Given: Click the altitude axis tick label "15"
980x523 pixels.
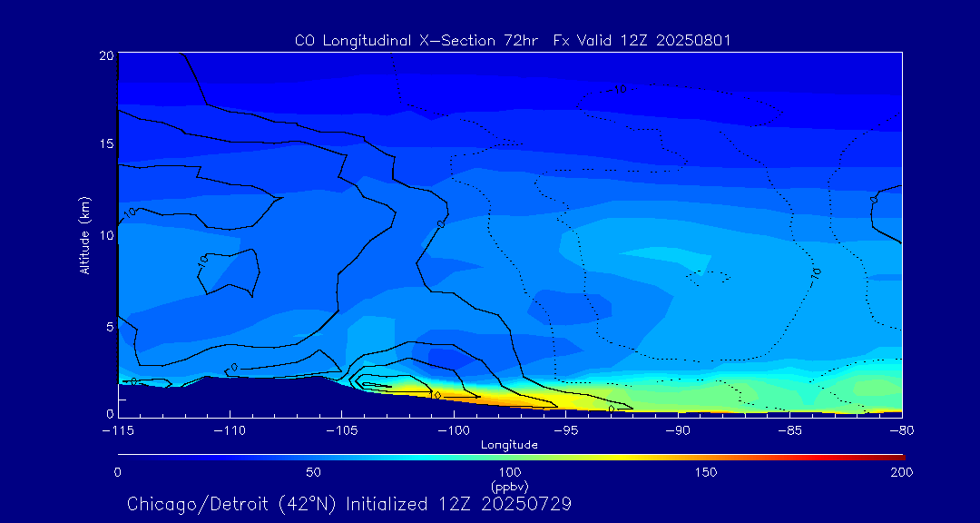Looking at the screenshot, I should point(105,143).
